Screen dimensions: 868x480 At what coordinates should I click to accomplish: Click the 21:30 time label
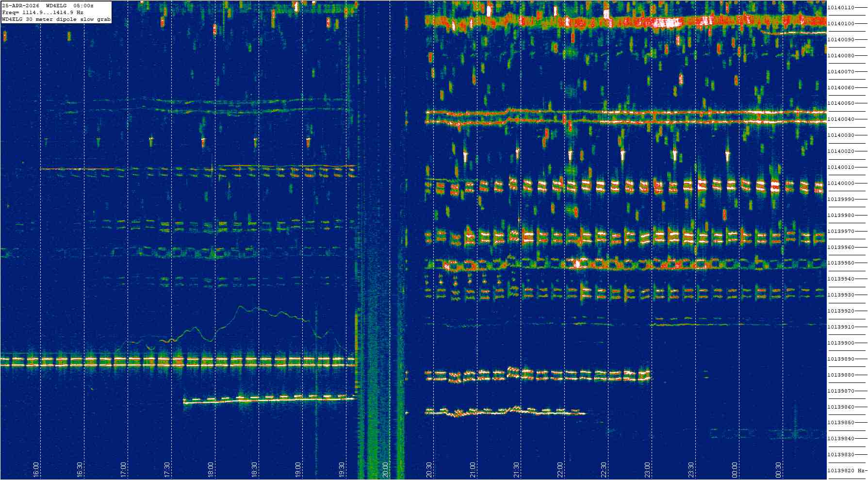click(516, 469)
